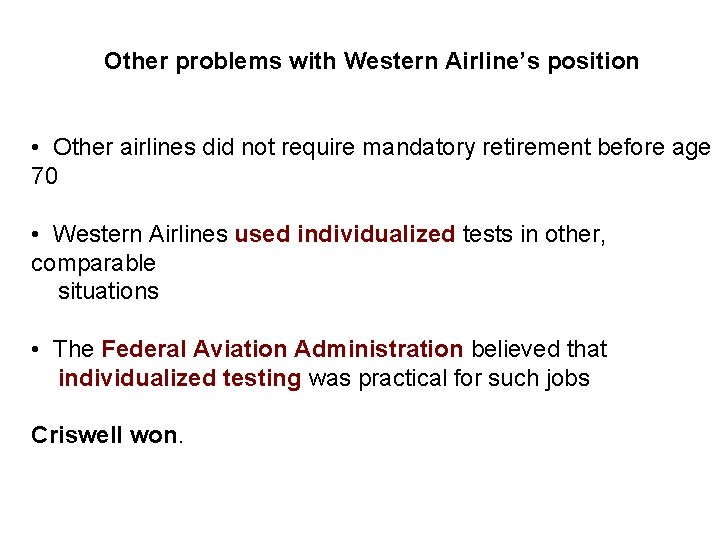The width and height of the screenshot is (720, 540).
Task: Click the phrase 'was practical for such jobs'
Action: (x=448, y=378)
